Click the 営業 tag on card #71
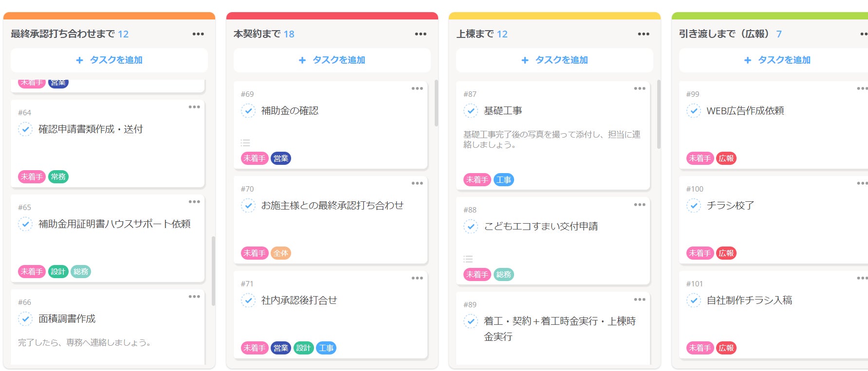Screen dimensions: 868x371 click(281, 348)
